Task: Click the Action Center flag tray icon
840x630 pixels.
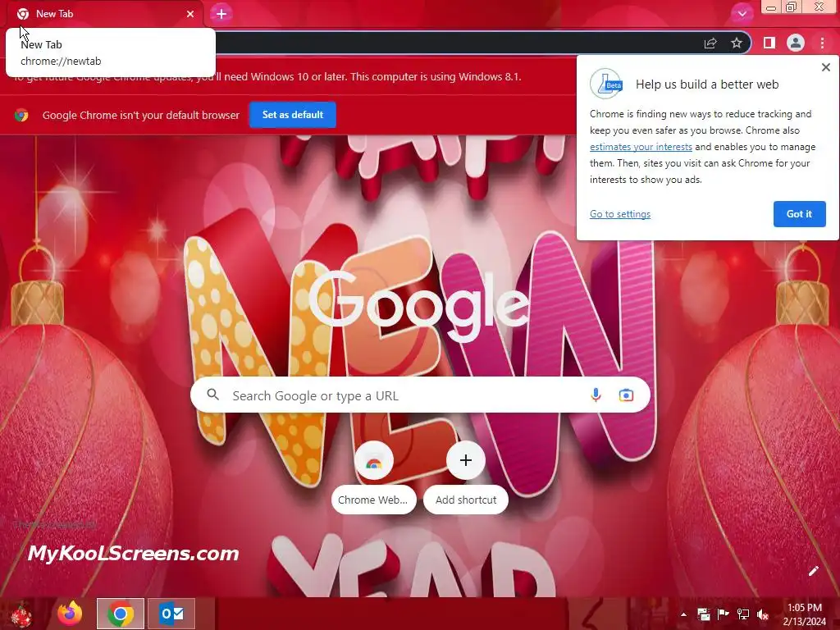Action: pos(723,614)
